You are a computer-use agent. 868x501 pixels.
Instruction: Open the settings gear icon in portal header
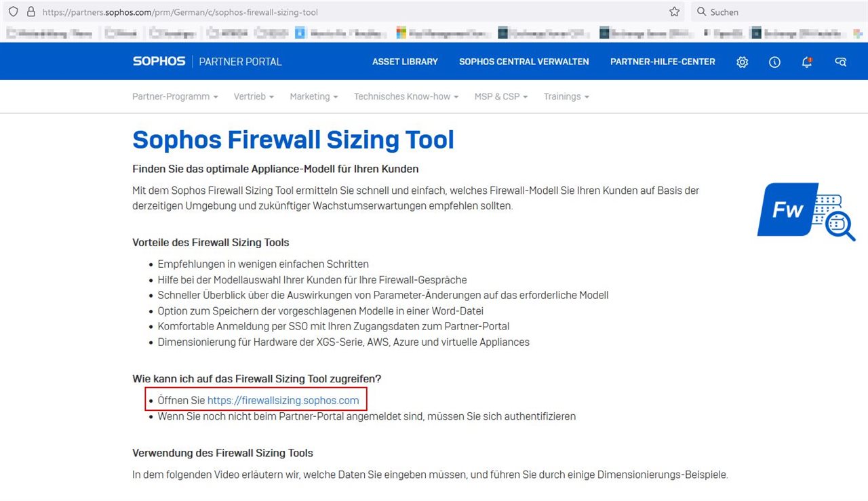point(743,62)
